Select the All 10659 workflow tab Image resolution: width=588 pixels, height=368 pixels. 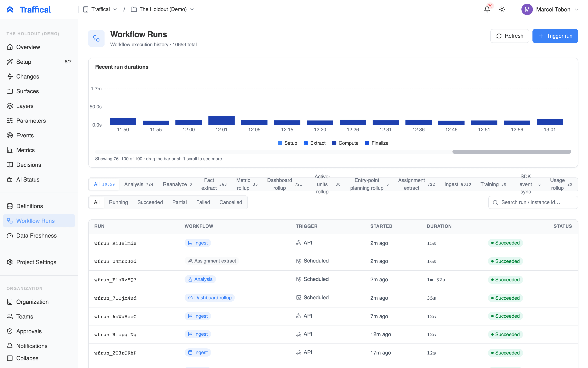[x=104, y=184]
